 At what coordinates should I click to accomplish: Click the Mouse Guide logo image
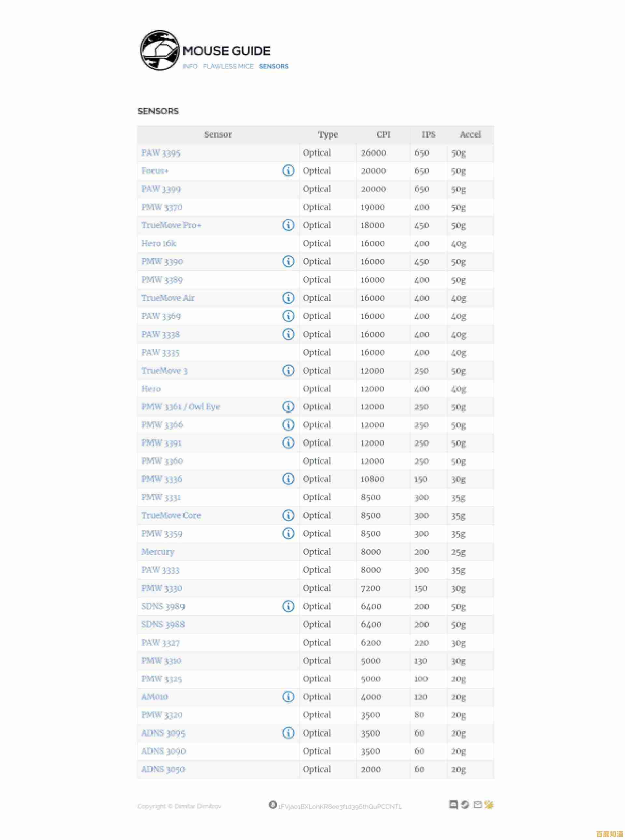(x=160, y=50)
